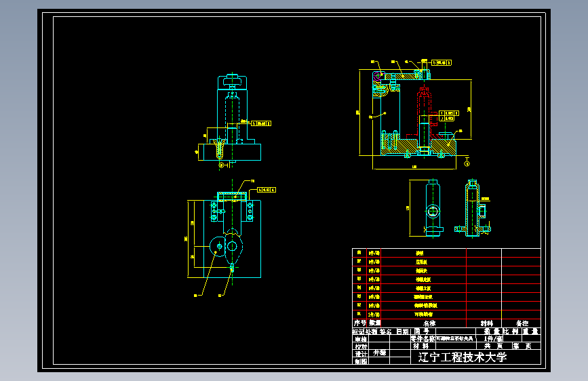588x381 pixels.
Task: Select the 设计 cell in the title block
Action: [x=361, y=354]
